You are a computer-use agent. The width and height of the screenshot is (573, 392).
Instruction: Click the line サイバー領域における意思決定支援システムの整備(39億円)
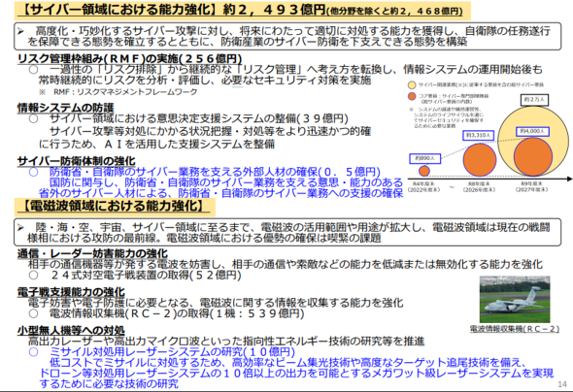199,118
